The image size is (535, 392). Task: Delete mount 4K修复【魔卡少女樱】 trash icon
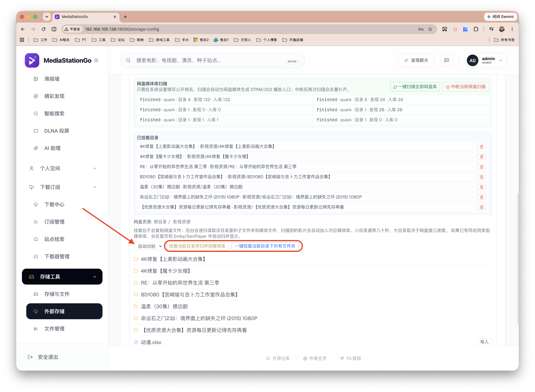pos(482,157)
